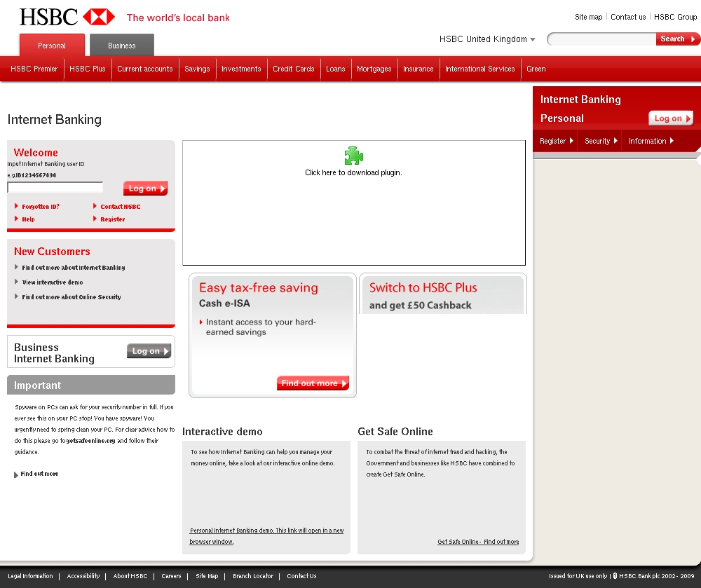Viewport: 701px width, 588px height.
Task: Open Careers footer link
Action: point(171,576)
